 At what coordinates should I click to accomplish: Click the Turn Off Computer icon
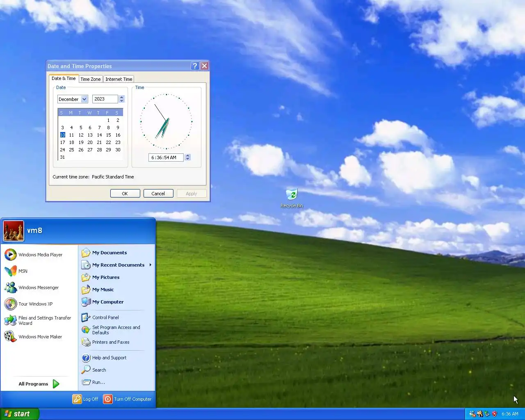pos(108,399)
